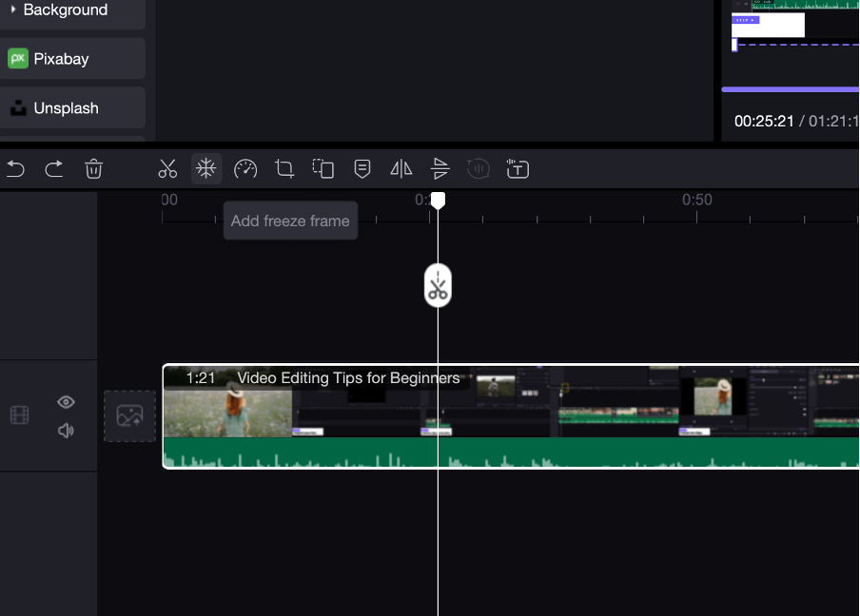Click the add cover image placeholder

129,416
